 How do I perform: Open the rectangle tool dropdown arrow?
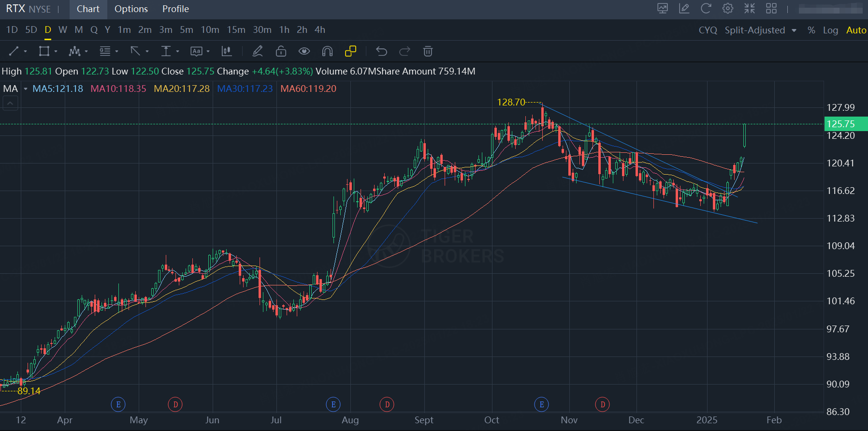pyautogui.click(x=56, y=51)
